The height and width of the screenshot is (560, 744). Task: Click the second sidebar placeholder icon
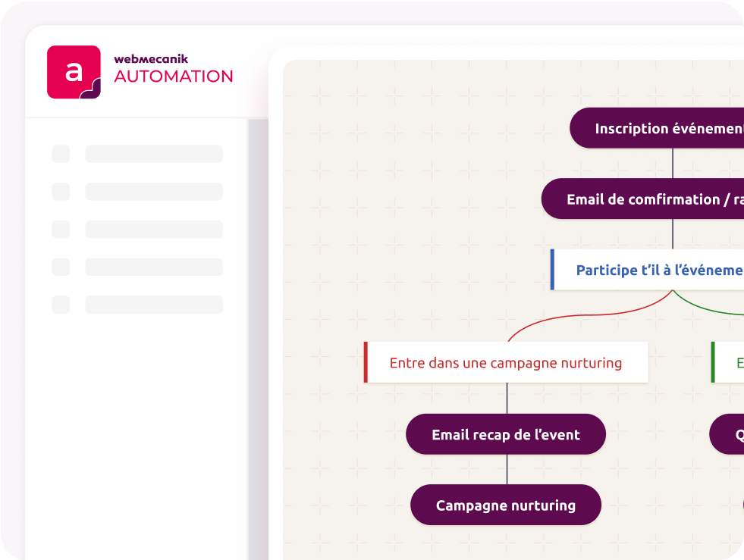(x=61, y=192)
